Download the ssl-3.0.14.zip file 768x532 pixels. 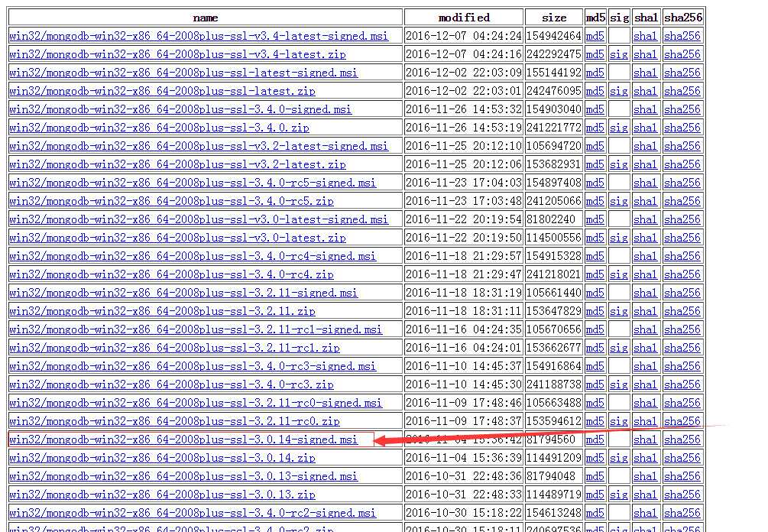162,459
